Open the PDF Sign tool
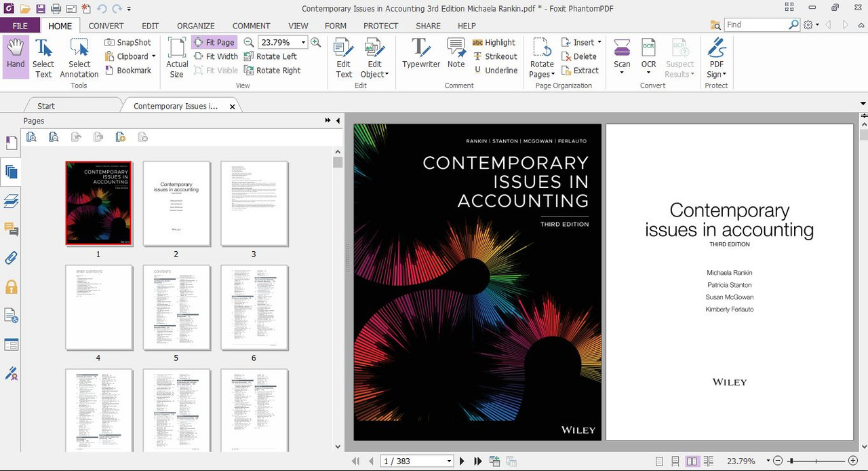The width and height of the screenshot is (868, 471). 717,57
